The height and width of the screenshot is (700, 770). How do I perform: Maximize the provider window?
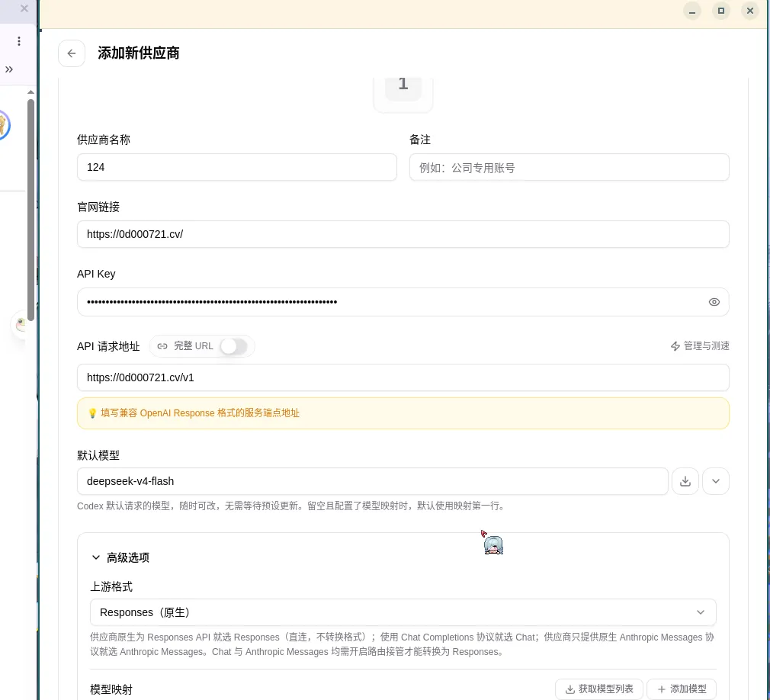[721, 11]
